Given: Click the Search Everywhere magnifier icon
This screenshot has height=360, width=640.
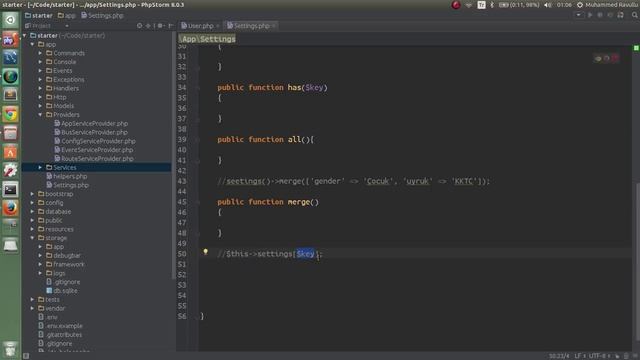Looking at the screenshot, I should point(635,15).
